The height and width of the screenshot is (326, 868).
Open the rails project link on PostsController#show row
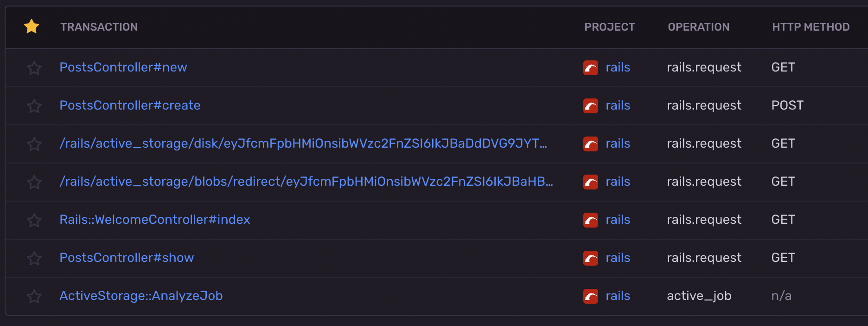[x=618, y=258]
